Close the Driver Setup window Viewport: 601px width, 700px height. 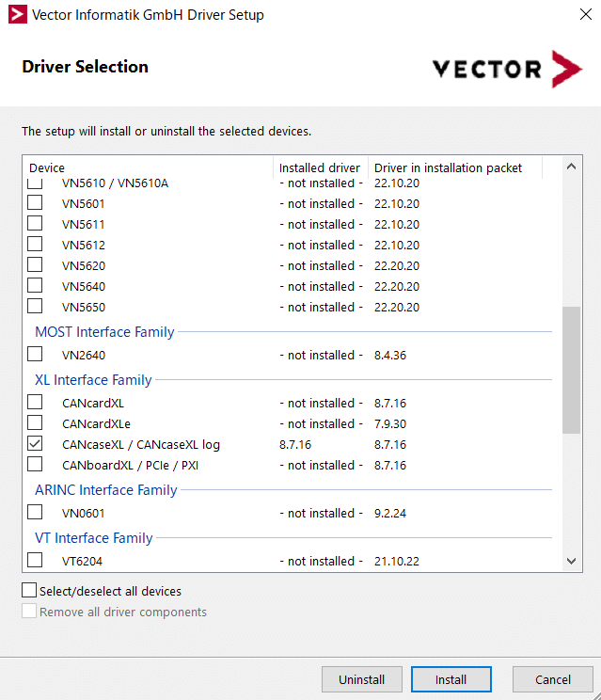(x=585, y=14)
